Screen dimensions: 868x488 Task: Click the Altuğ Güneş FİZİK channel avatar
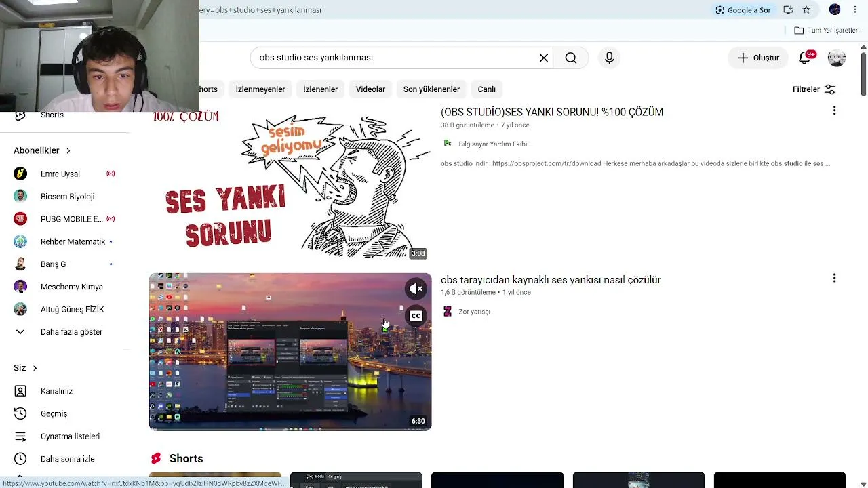(20, 309)
